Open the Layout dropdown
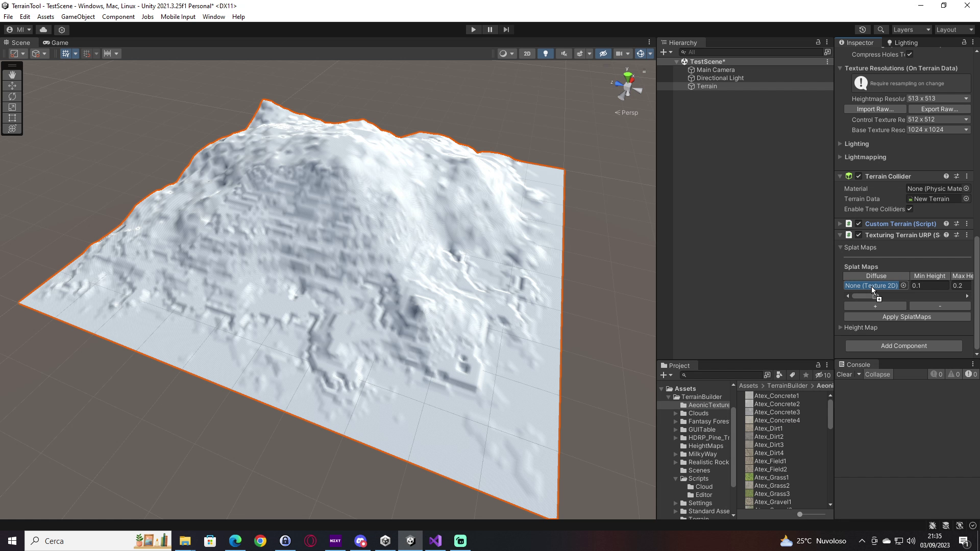980x551 pixels. [954, 30]
